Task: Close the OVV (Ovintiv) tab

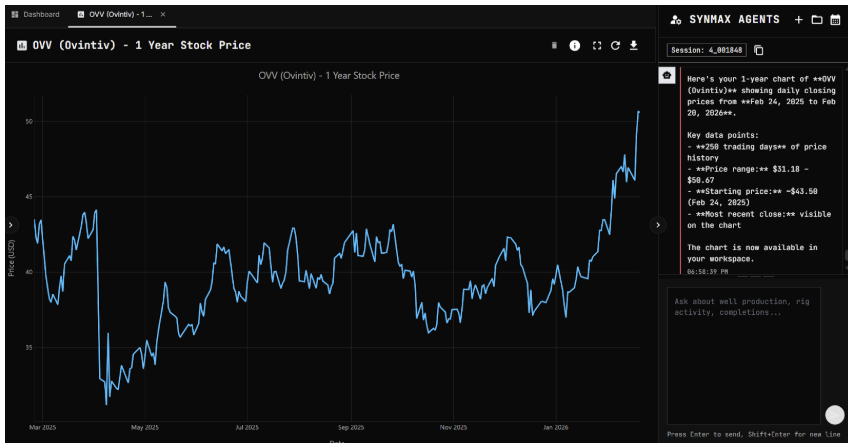Action: coord(163,15)
